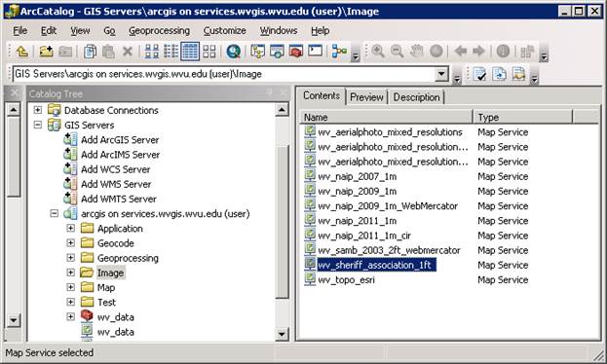Switch to Large Icons view
Image resolution: width=607 pixels, height=364 pixels.
coord(151,51)
